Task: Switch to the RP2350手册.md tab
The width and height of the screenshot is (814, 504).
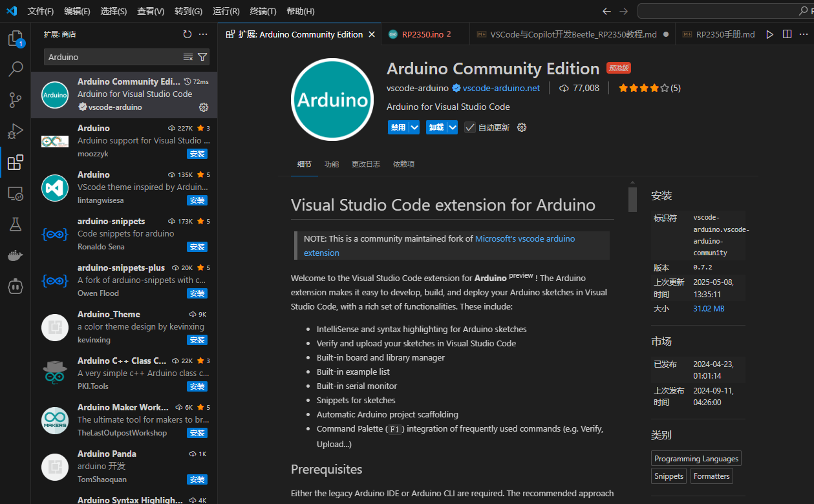Action: click(x=718, y=34)
